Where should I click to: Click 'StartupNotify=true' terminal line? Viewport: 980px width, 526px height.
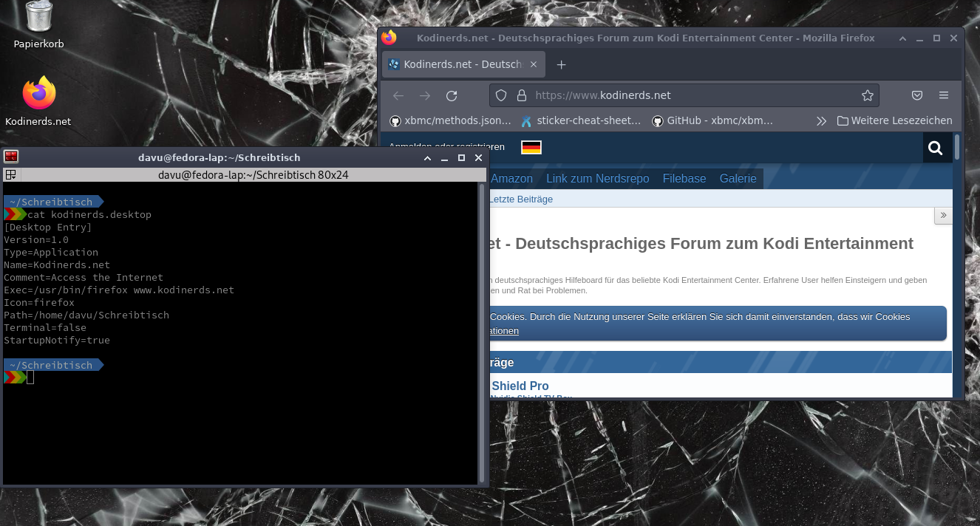(x=57, y=340)
